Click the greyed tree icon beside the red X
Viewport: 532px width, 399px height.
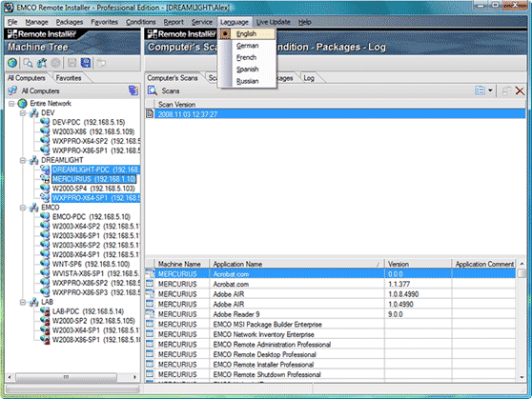(506, 90)
